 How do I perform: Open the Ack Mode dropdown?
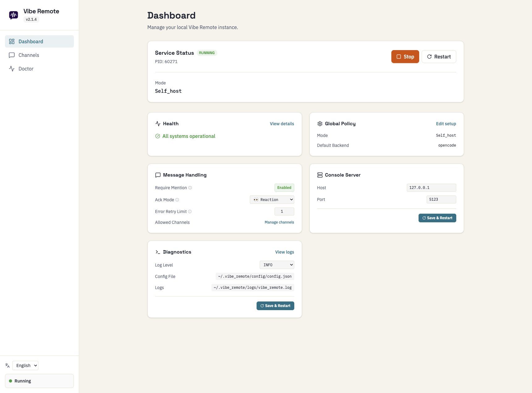tap(271, 199)
